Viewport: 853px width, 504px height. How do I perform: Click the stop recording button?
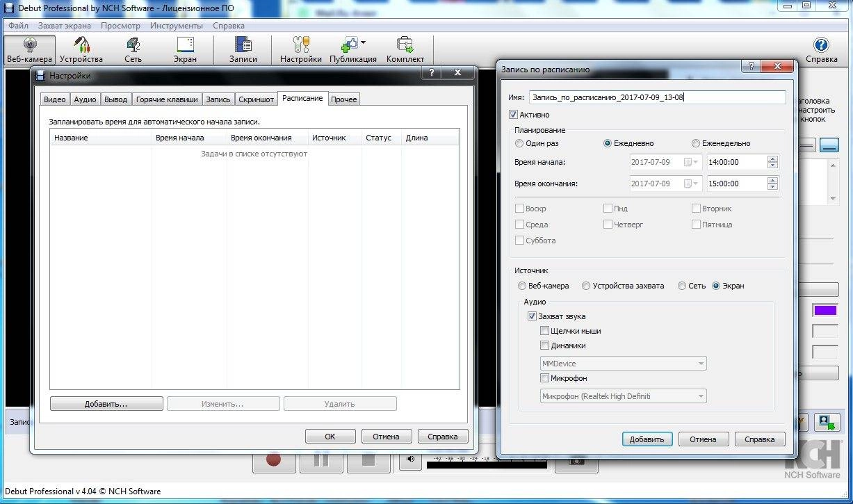tap(368, 460)
